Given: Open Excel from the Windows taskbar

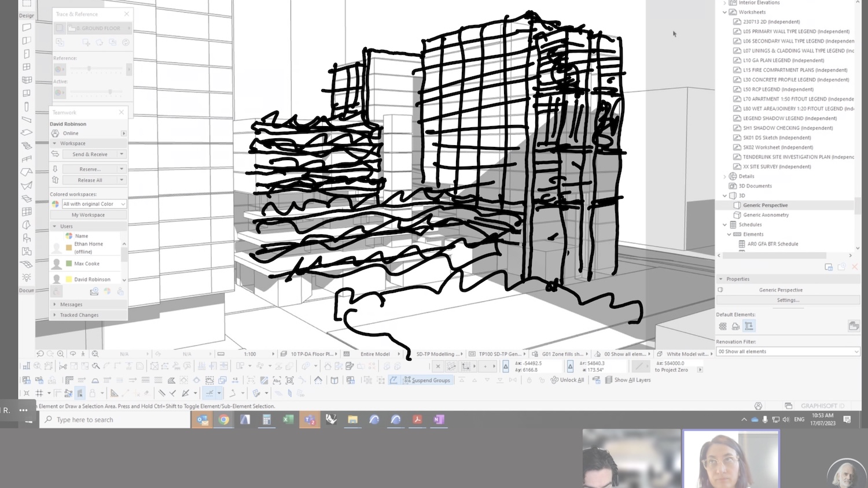Looking at the screenshot, I should coord(288,420).
